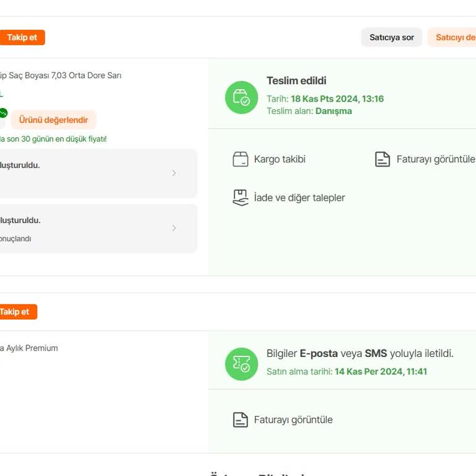This screenshot has width=476, height=476.
Task: Expand the chevron on the sonuçlandı request card
Action: [x=174, y=228]
